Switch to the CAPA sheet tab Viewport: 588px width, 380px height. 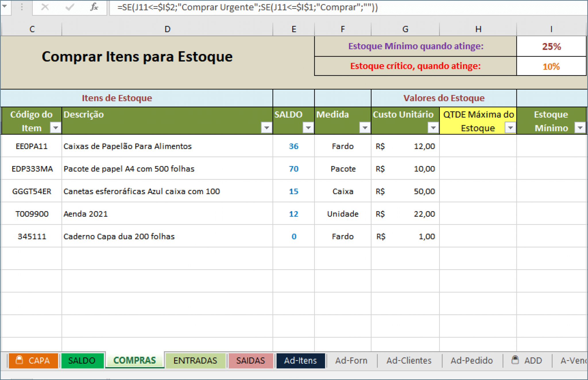pos(33,360)
